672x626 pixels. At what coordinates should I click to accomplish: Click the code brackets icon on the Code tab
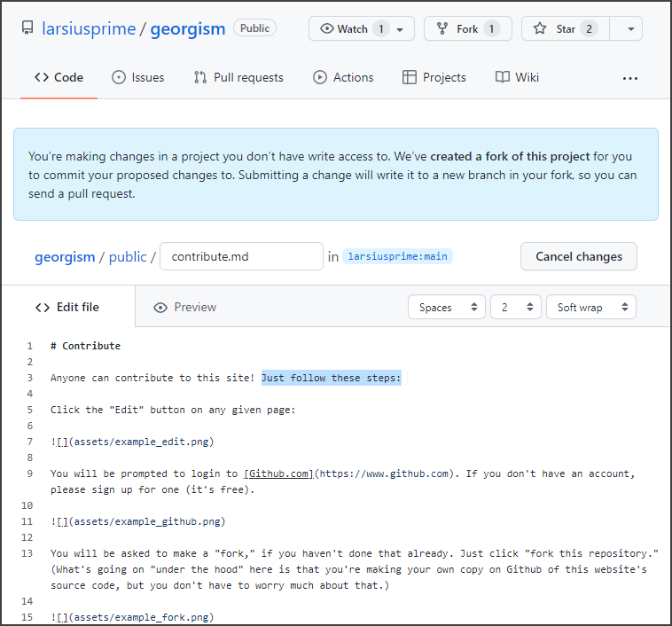[42, 77]
